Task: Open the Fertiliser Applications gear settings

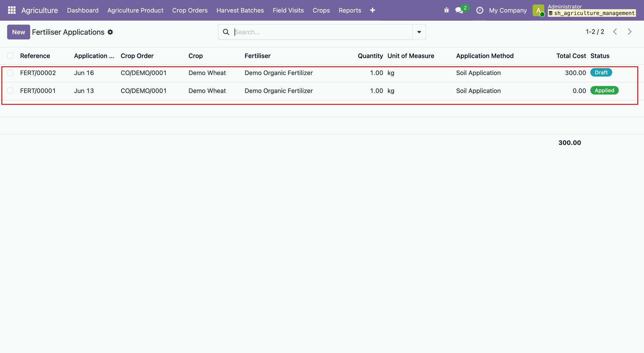Action: [110, 32]
